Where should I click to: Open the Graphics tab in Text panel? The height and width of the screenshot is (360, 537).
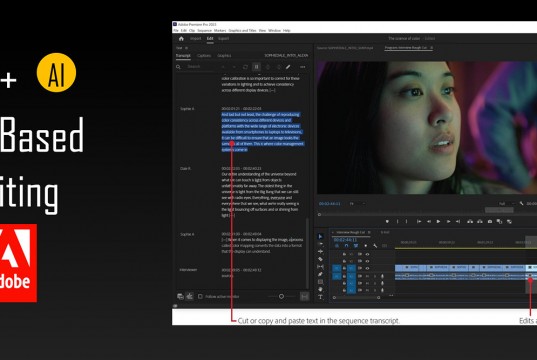(224, 55)
